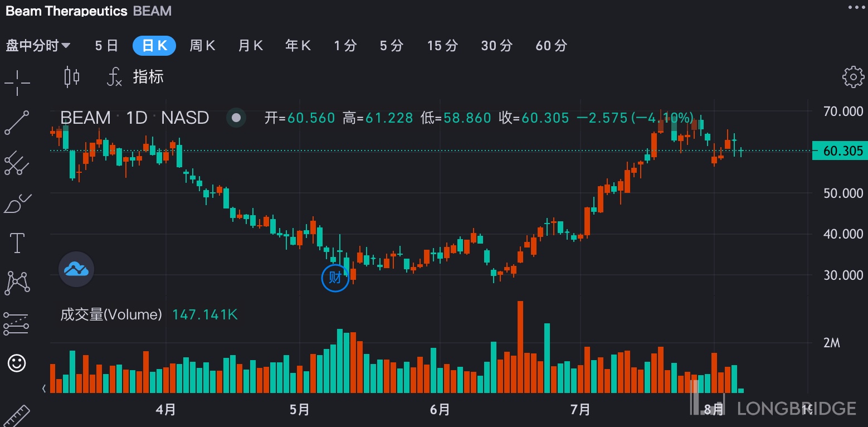Click the 7月 date axis label
Screen dimensions: 868x427
click(580, 410)
